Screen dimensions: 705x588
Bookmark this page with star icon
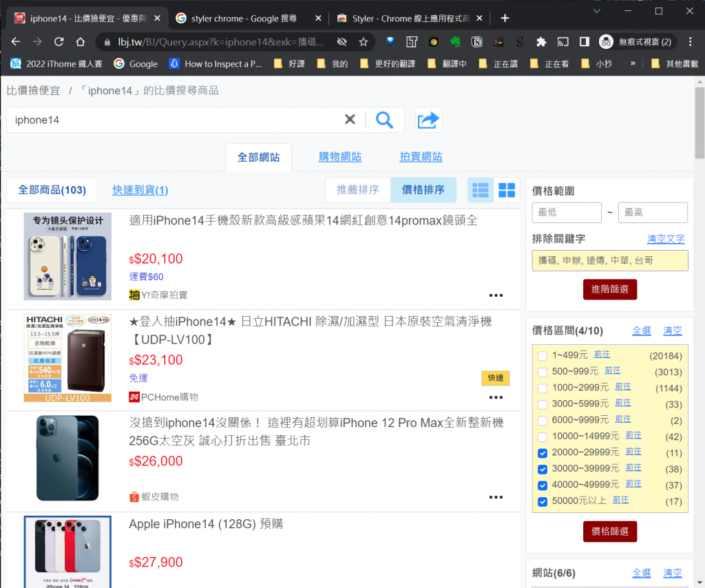[364, 42]
